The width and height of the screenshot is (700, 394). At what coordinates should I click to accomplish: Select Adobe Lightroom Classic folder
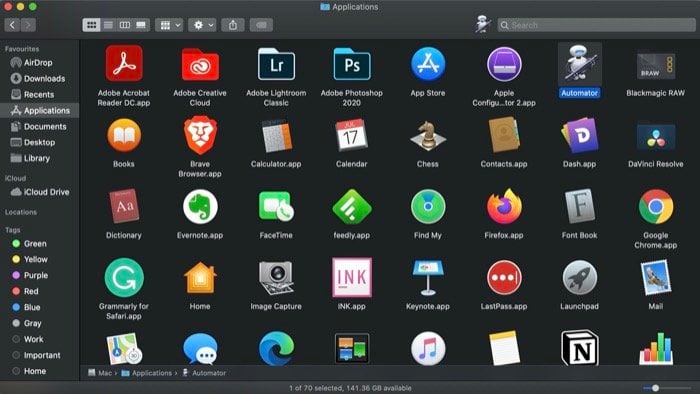pos(276,64)
